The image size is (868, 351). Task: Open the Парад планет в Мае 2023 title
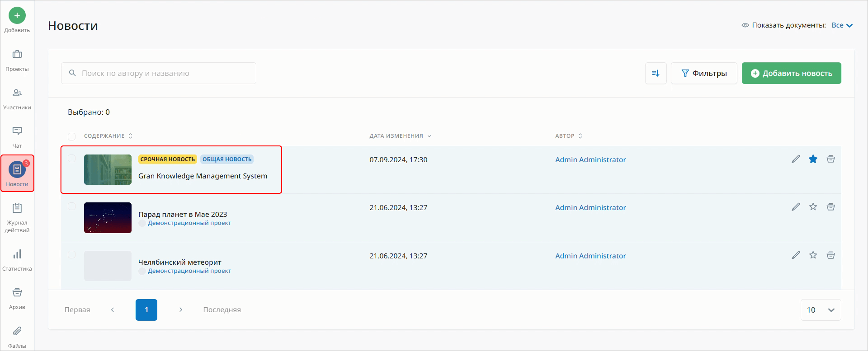click(x=183, y=214)
